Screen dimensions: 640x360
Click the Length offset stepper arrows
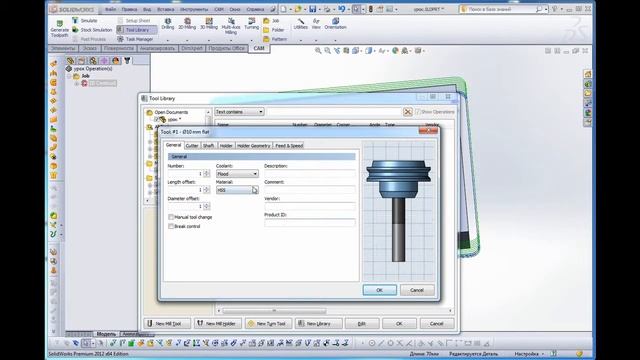(x=207, y=190)
